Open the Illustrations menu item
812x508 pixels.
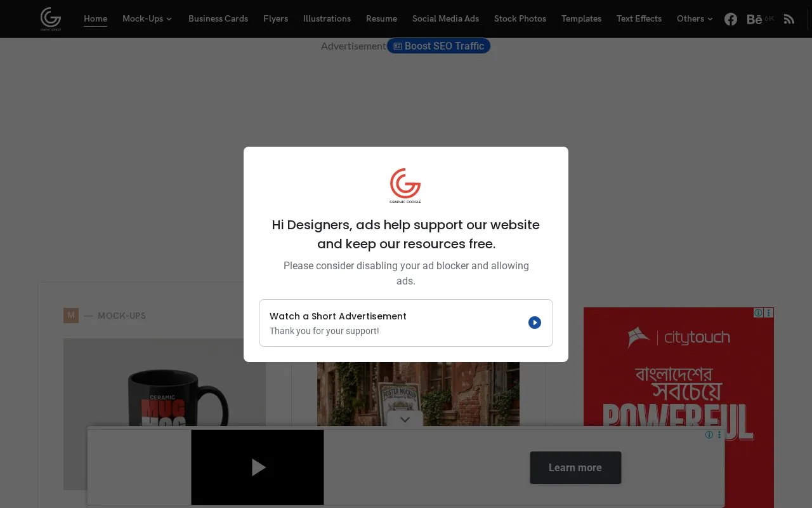tap(327, 18)
